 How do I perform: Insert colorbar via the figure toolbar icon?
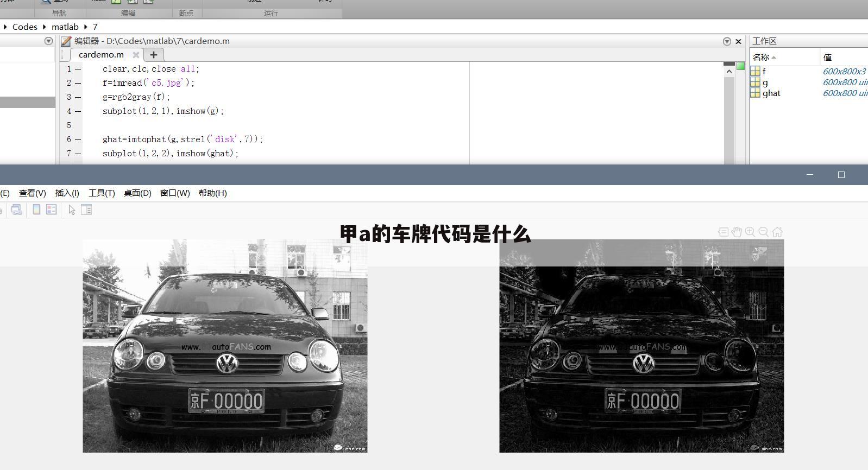(x=36, y=209)
